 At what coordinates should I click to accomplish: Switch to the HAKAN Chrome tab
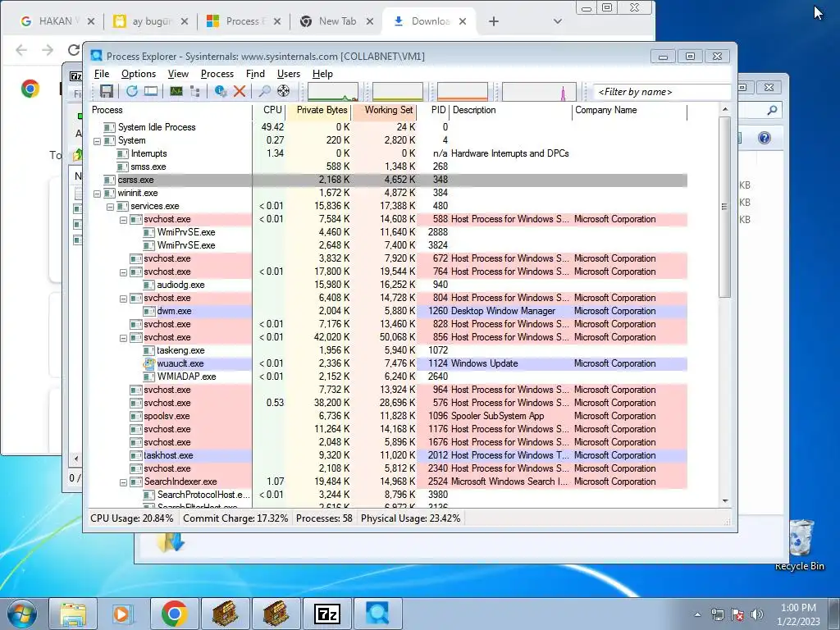click(x=56, y=21)
